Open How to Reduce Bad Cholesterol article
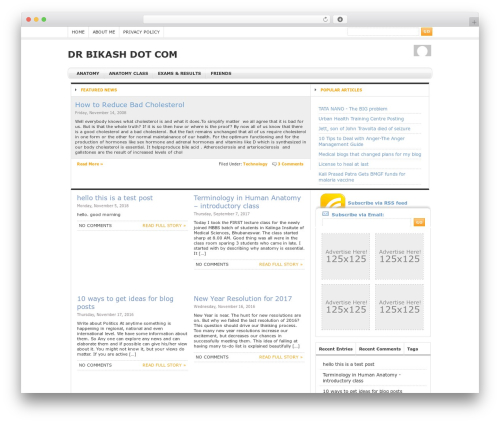Image resolution: width=500 pixels, height=423 pixels. click(x=130, y=105)
